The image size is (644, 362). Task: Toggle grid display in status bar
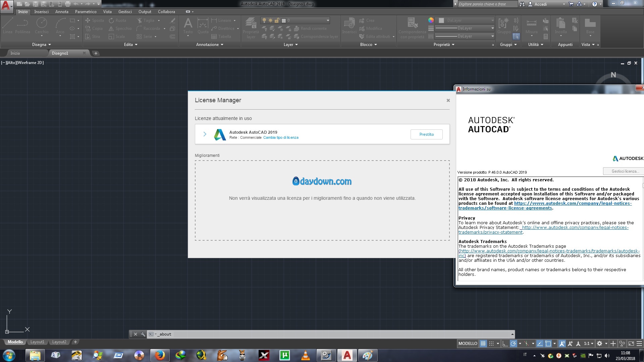pyautogui.click(x=483, y=343)
